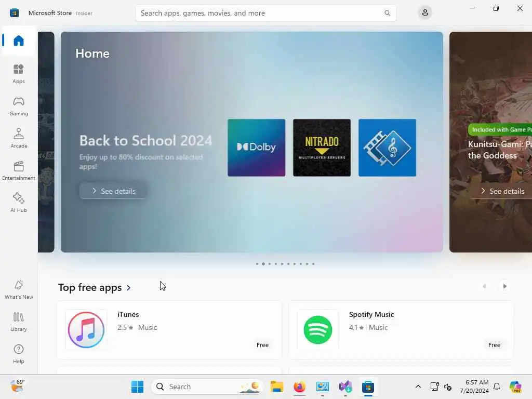This screenshot has height=399, width=532.
Task: Click See details for Kunitsu-Gami banner
Action: (503, 191)
